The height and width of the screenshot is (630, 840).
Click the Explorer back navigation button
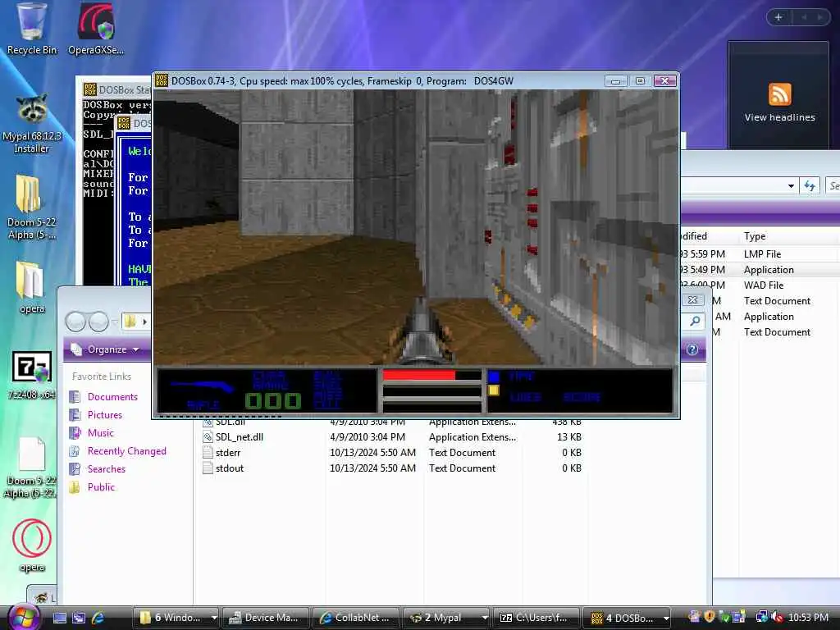coord(75,322)
